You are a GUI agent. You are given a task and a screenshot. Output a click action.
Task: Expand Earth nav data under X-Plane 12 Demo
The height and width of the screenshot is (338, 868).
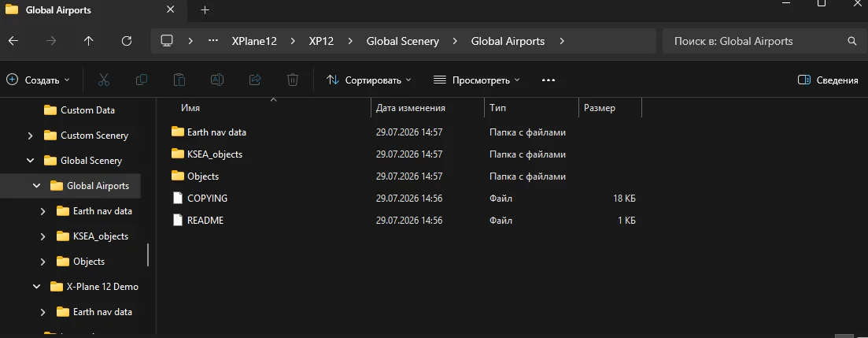43,312
